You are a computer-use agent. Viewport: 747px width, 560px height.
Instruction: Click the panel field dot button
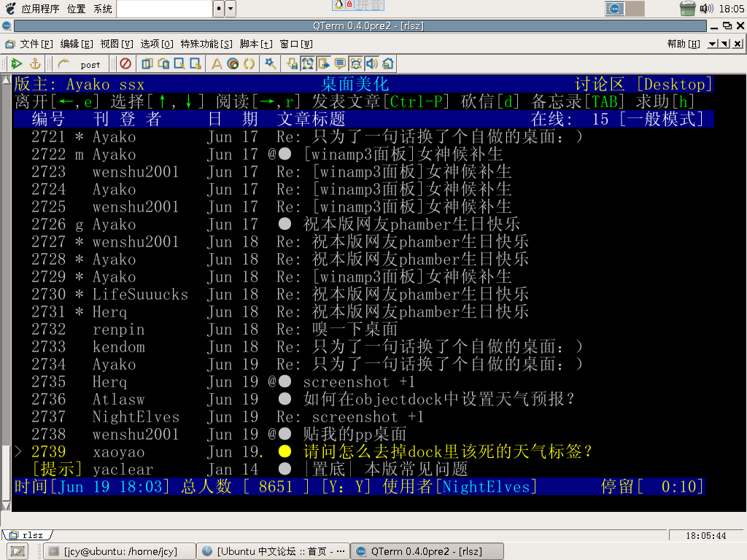pos(218,9)
